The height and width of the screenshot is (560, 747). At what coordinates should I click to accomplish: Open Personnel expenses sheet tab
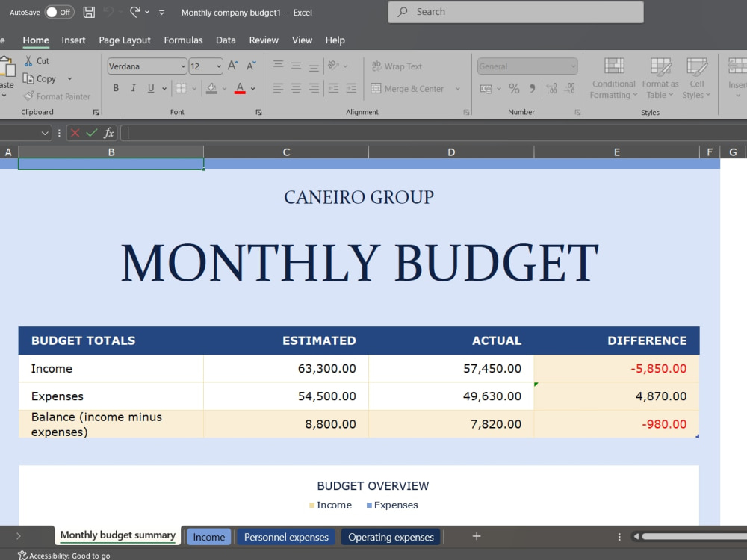tap(286, 537)
